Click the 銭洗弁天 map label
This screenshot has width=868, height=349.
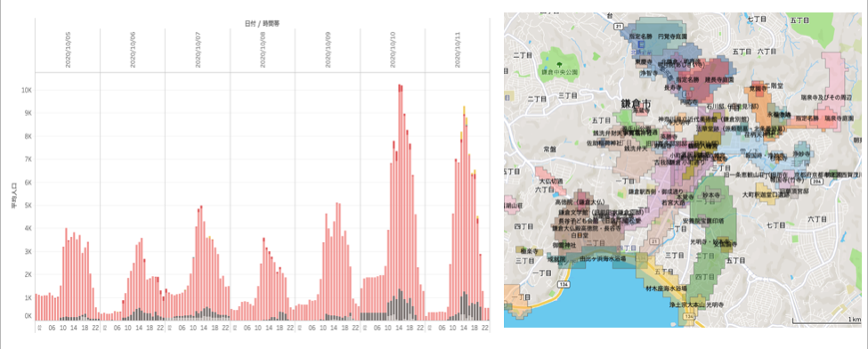[x=635, y=149]
